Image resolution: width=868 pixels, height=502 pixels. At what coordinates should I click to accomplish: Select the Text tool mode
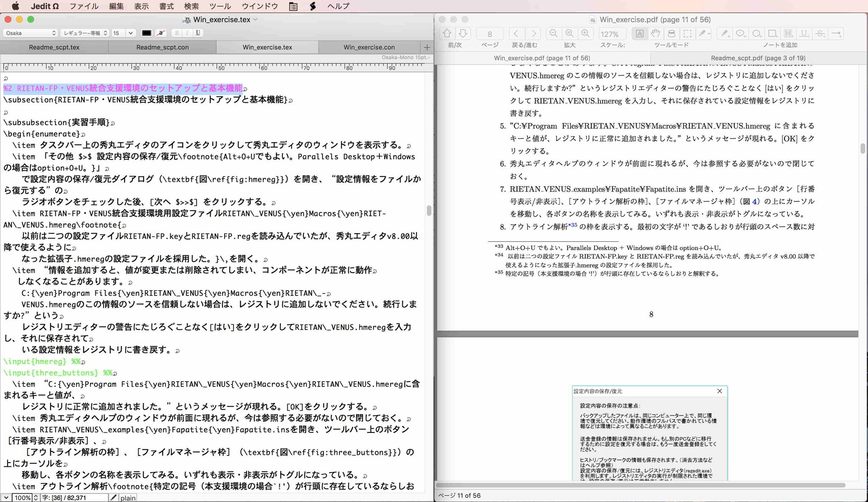[640, 33]
